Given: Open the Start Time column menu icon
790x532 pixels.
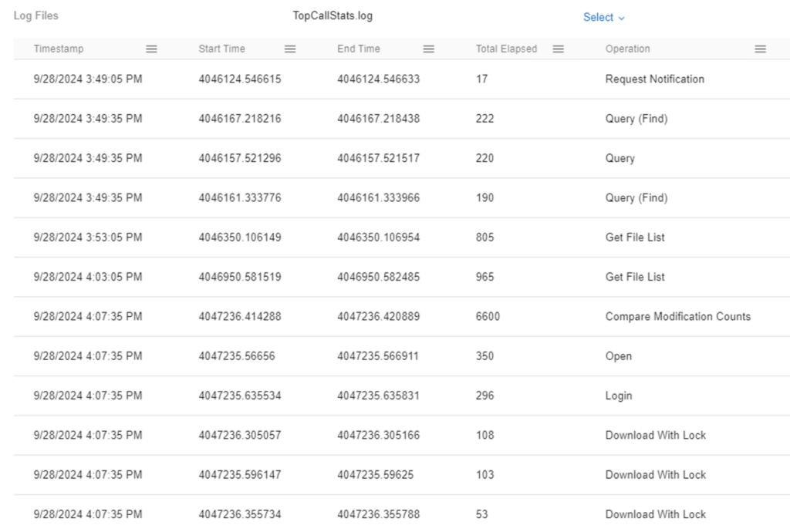Looking at the screenshot, I should click(x=290, y=49).
